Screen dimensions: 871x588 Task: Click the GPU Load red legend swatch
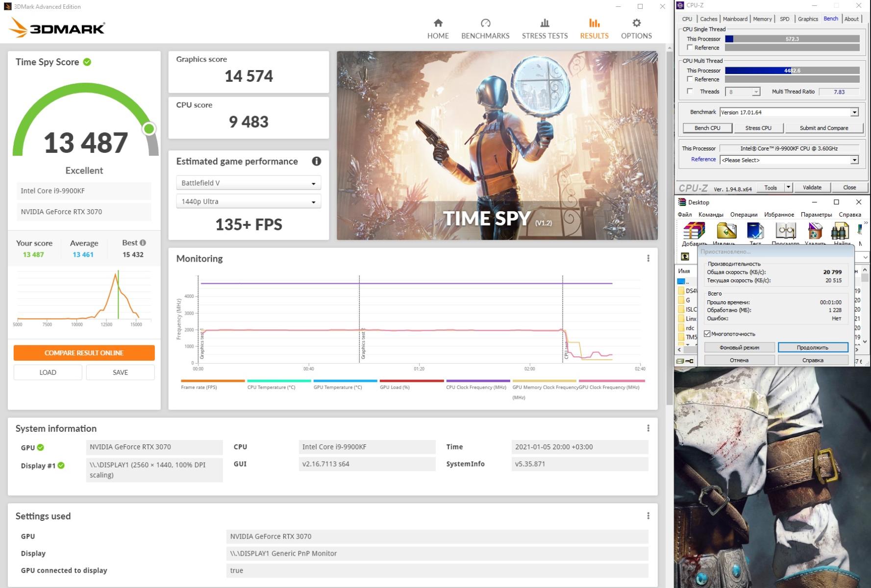pyautogui.click(x=412, y=381)
